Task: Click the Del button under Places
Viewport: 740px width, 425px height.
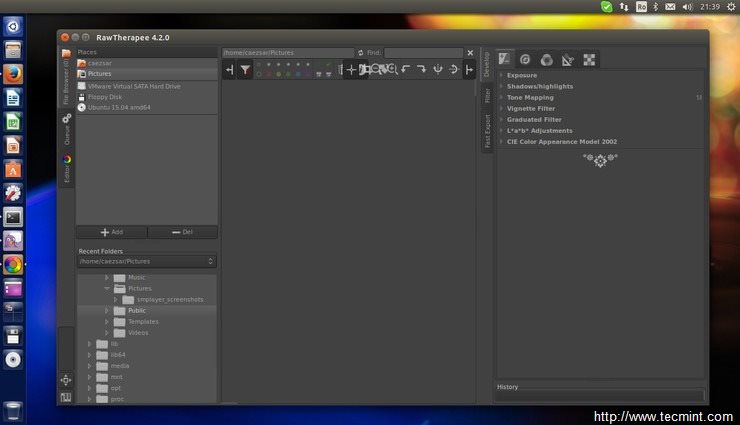Action: [x=182, y=232]
